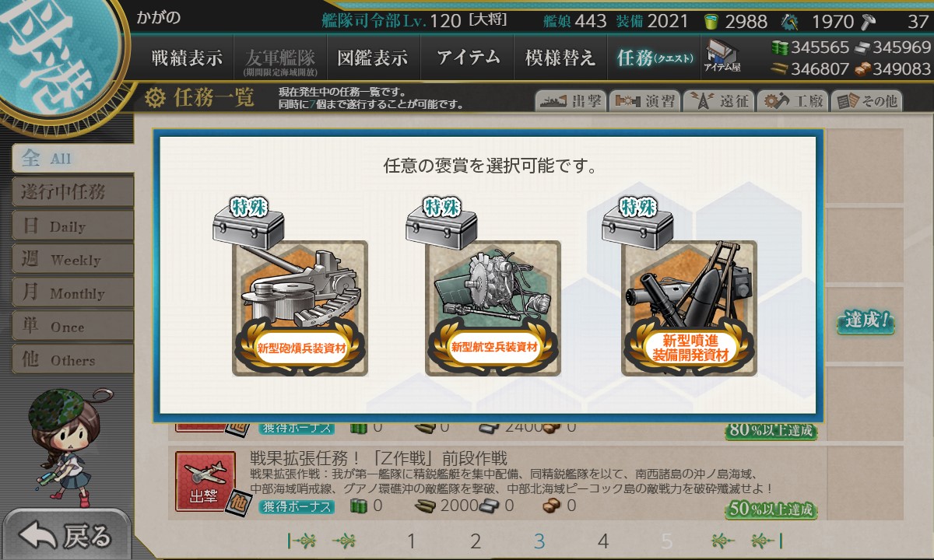Viewport: 934px width, 560px height.
Task: Show Monthly quests filter
Action: (72, 293)
